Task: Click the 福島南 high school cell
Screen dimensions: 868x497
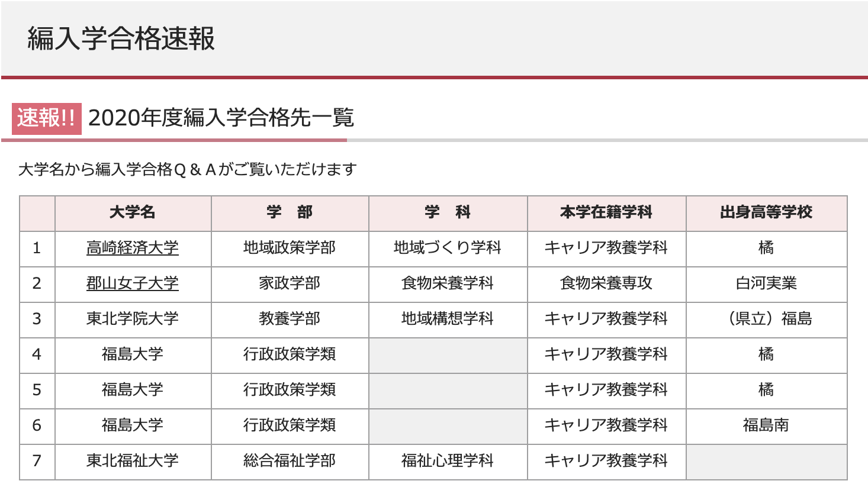Action: click(x=766, y=425)
